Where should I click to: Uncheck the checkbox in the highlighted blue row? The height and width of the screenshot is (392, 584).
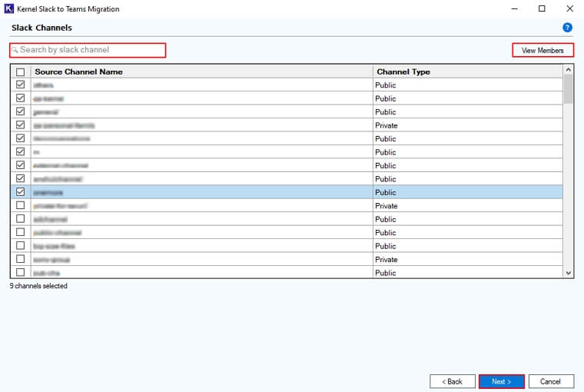21,192
